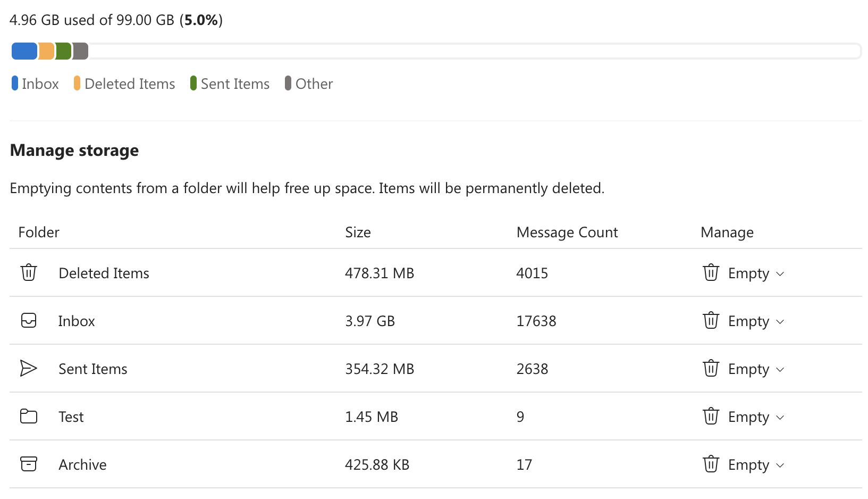
Task: Expand the Empty chevron for Deleted Items
Action: pos(780,273)
